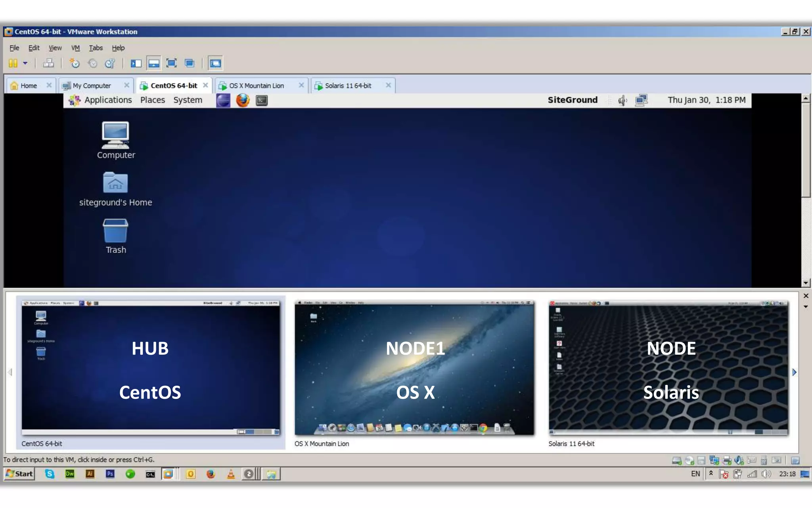Toggle the library sidebar view
This screenshot has height=508, width=812.
click(x=136, y=63)
